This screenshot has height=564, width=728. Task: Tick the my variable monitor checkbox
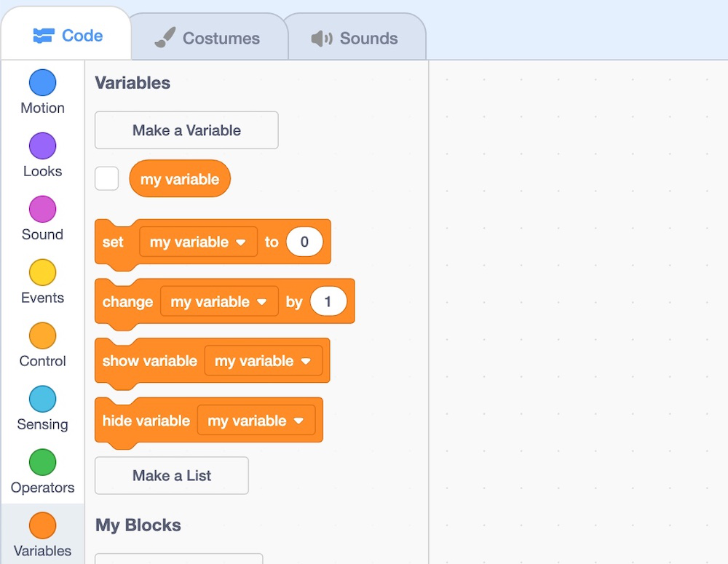tap(107, 179)
